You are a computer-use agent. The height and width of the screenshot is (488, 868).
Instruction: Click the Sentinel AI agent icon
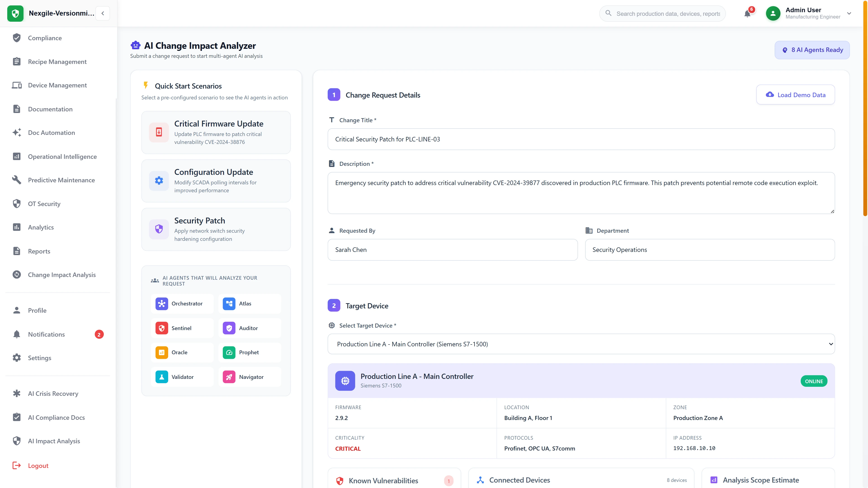point(162,328)
